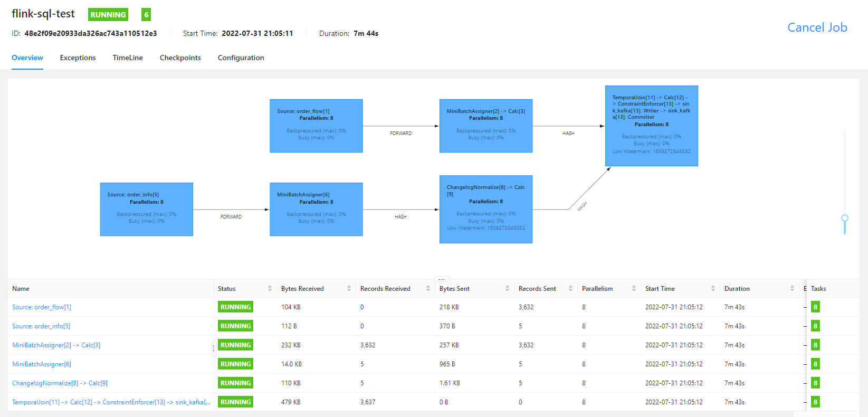Screen dimensions: 868x417
Task: Click RUNNING badge in MiniBatchAssigner[2] row
Action: [x=236, y=345]
